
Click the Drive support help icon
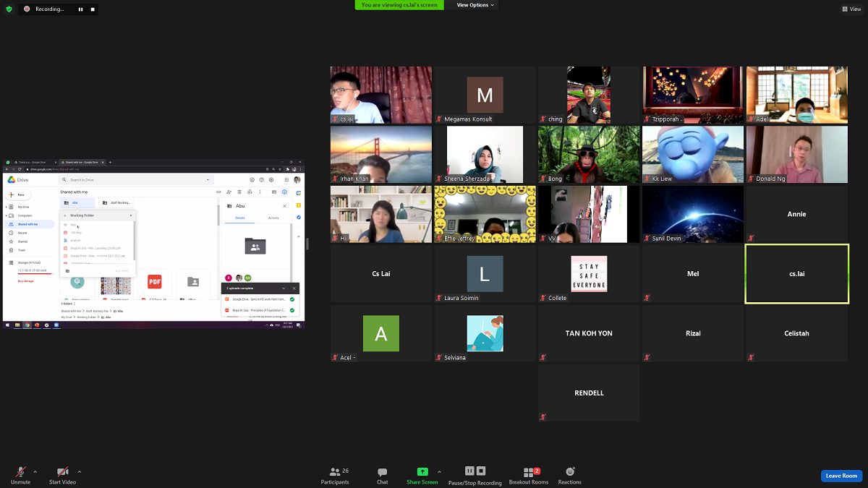point(261,180)
